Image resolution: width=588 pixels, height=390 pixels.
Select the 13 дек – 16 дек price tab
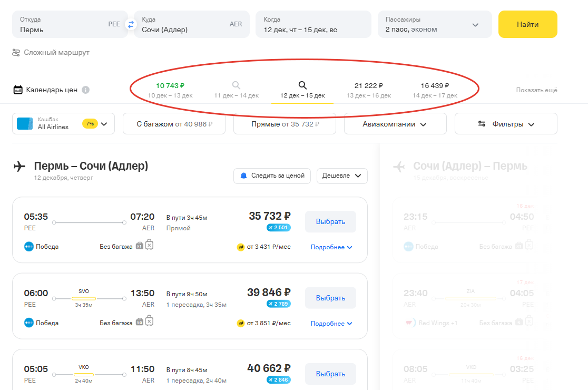[x=368, y=90]
